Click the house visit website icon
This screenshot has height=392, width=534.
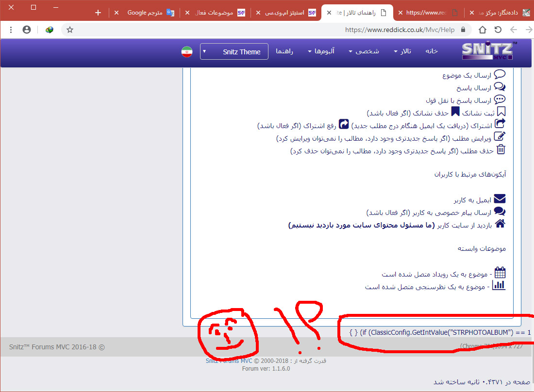pos(500,224)
